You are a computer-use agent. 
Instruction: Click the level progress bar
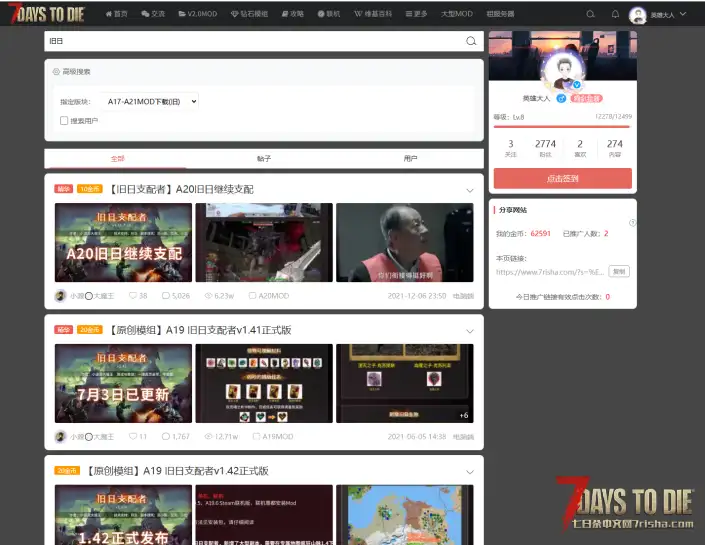562,127
